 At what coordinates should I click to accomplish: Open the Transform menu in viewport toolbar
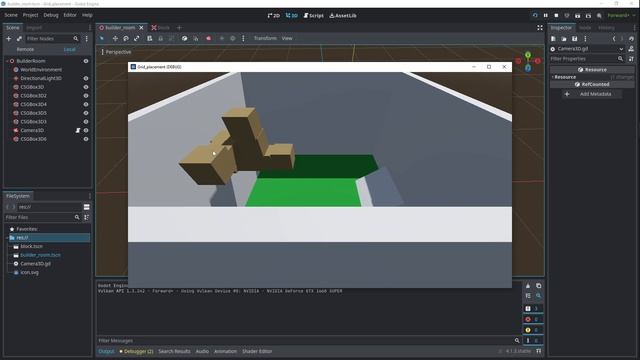coord(265,38)
